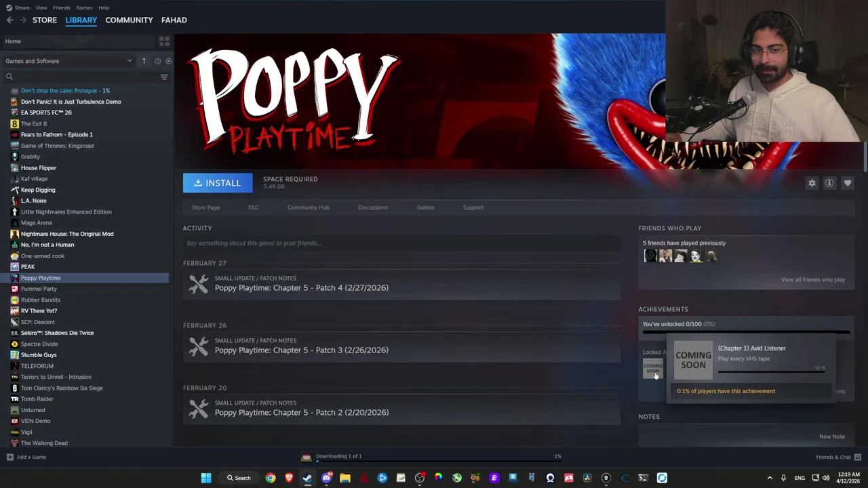The image size is (868, 488).
Task: Open Google Chrome from the taskbar
Action: (x=271, y=478)
